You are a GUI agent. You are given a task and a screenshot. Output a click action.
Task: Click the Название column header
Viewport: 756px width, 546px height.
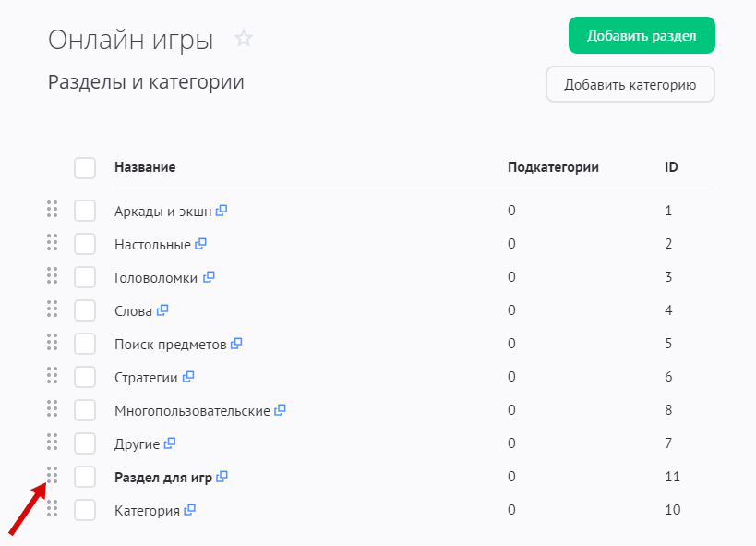point(145,167)
